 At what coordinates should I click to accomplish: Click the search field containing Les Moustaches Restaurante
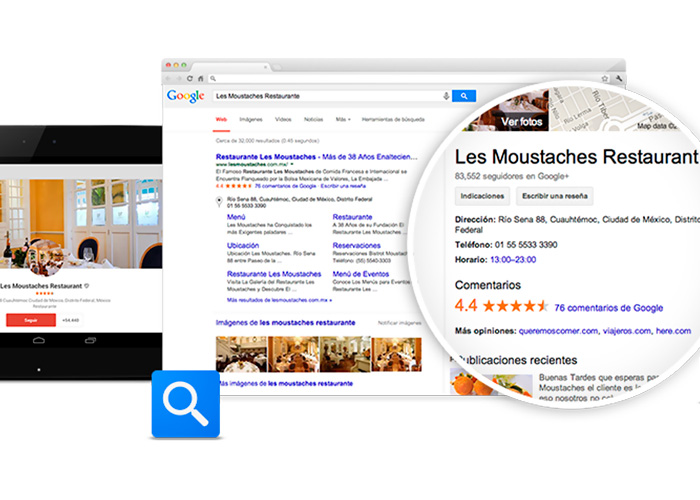point(328,96)
